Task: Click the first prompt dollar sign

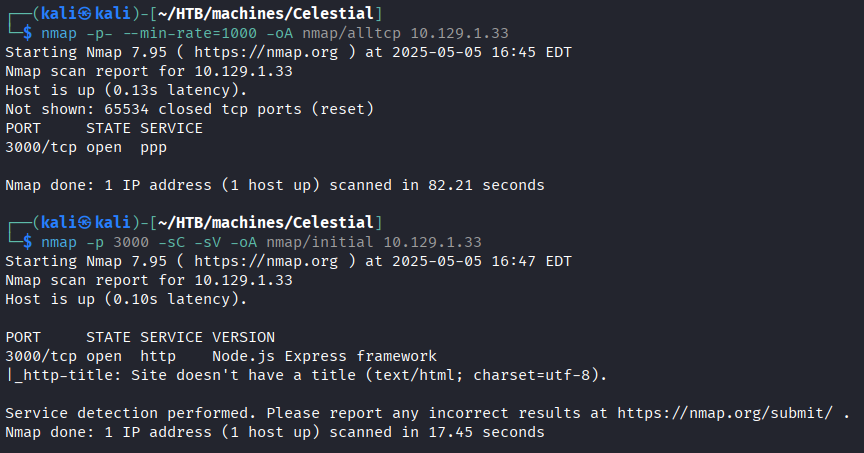Action: click(x=28, y=33)
